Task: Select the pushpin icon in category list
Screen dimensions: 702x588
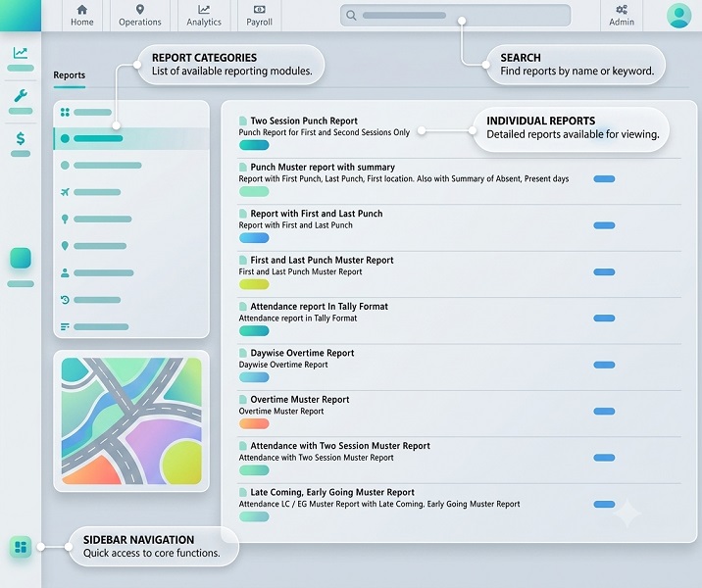Action: (x=65, y=219)
